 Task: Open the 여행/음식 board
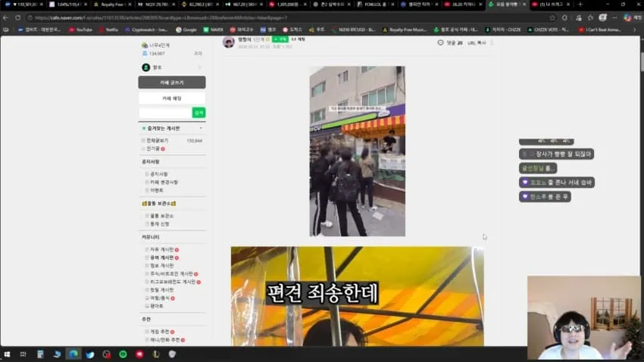click(x=160, y=298)
